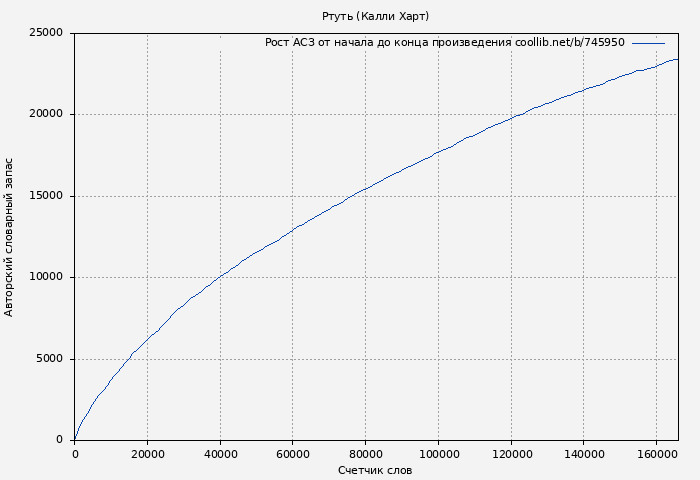Click the coollib.net/b/745950 legend text
Viewport: 700px width, 480px height.
pyautogui.click(x=569, y=43)
